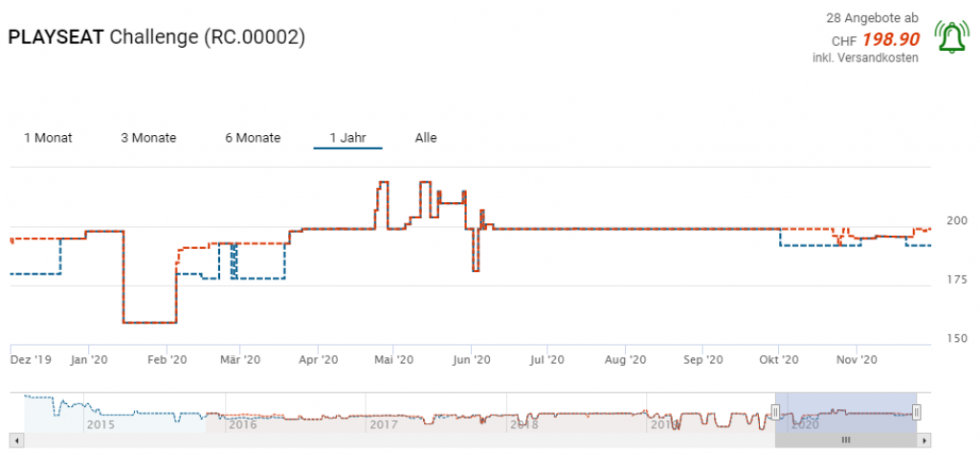The image size is (980, 455).
Task: Click the left navigator range handle
Action: pos(776,412)
